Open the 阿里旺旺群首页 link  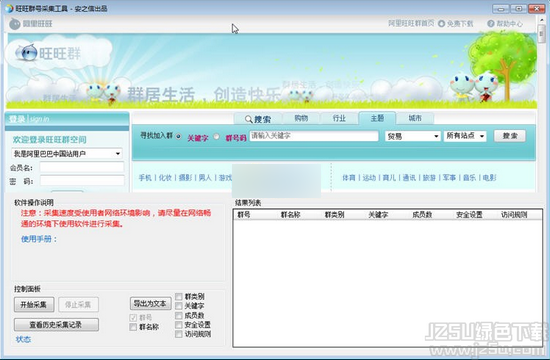pos(411,24)
